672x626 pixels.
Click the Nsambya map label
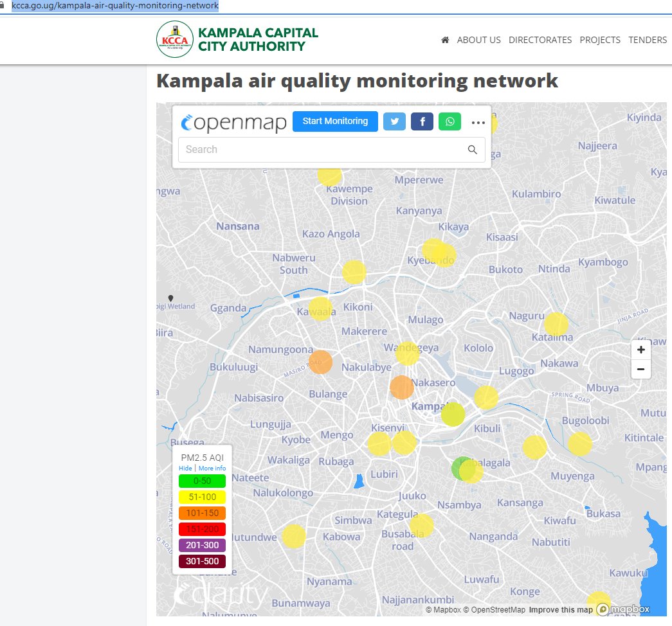(x=459, y=505)
